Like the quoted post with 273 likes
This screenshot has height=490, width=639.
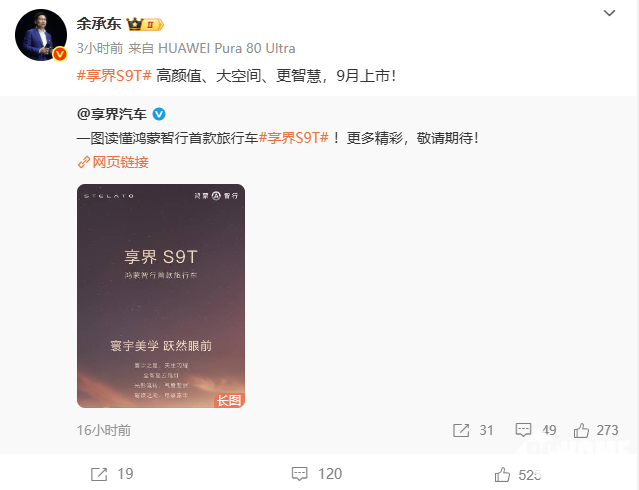[x=596, y=430]
